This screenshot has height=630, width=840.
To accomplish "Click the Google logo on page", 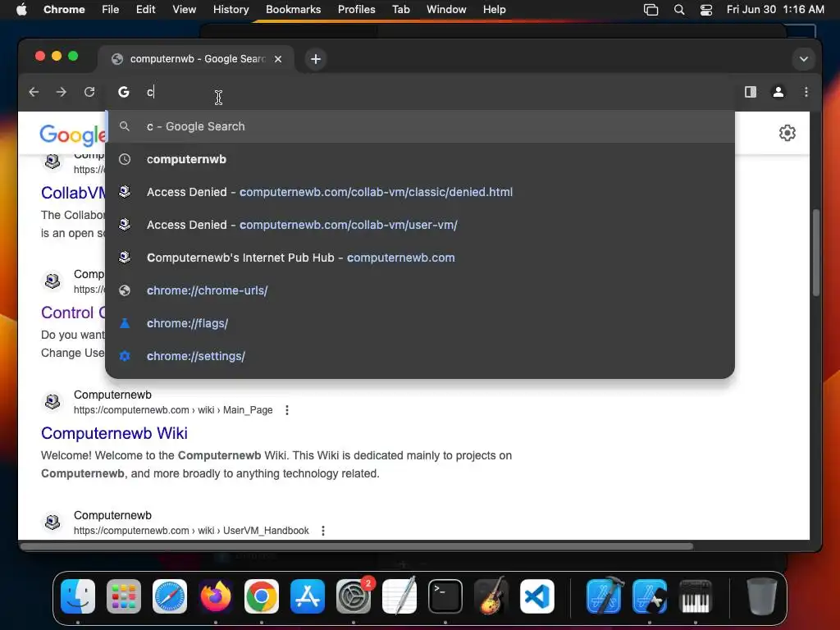I will (x=72, y=135).
